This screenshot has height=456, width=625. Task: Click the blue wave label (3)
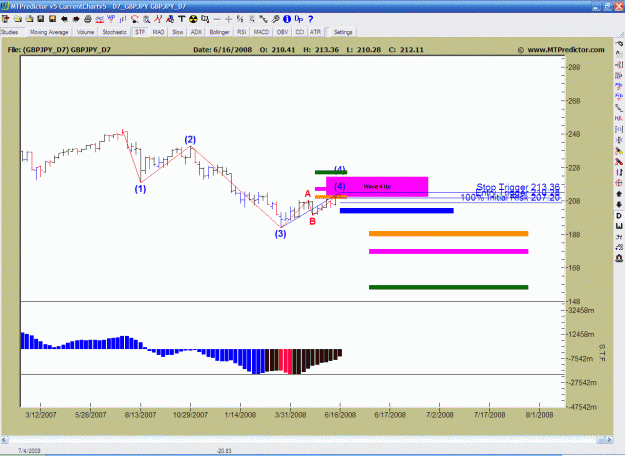coord(280,234)
